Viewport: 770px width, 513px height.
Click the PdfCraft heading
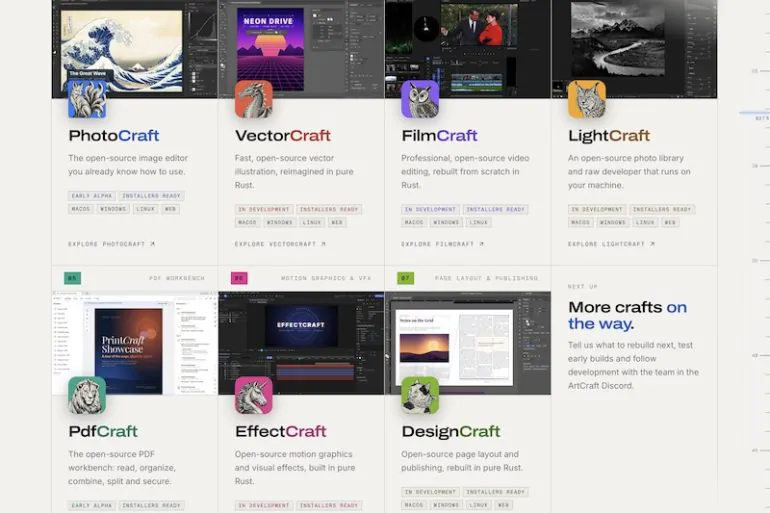coord(103,432)
